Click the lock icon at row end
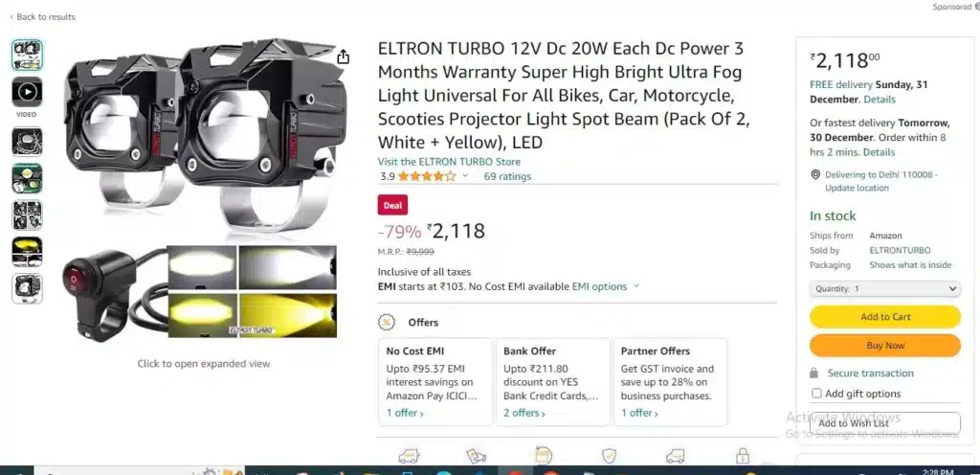Screen dimensions: 980x475 pos(743,456)
